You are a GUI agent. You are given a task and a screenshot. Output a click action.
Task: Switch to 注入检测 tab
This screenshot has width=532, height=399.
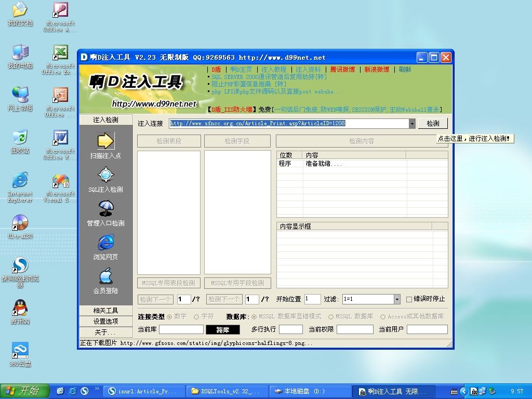pos(106,120)
